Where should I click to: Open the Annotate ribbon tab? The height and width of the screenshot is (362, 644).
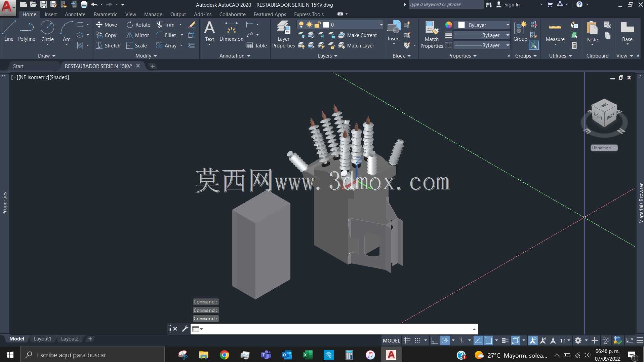[x=75, y=14]
